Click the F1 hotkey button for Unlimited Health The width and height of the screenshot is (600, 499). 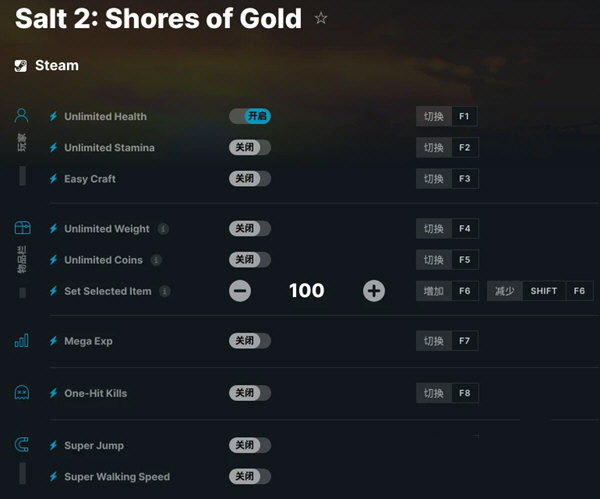click(x=464, y=116)
